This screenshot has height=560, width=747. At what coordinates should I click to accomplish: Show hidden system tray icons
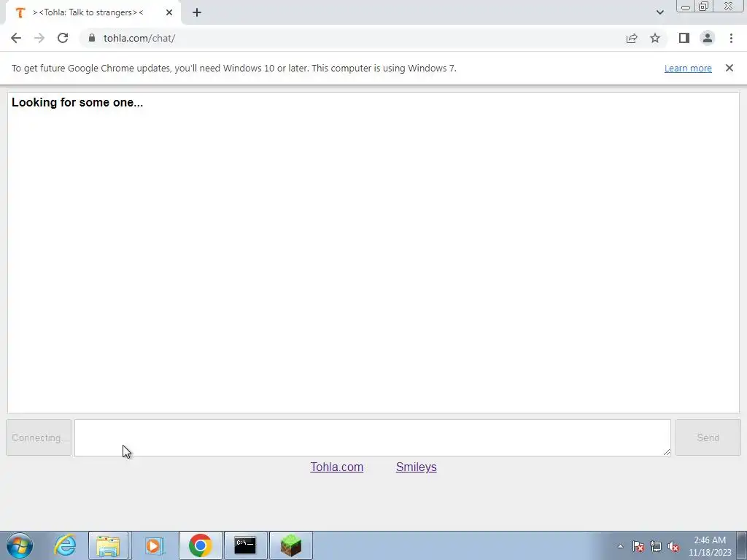(x=620, y=546)
